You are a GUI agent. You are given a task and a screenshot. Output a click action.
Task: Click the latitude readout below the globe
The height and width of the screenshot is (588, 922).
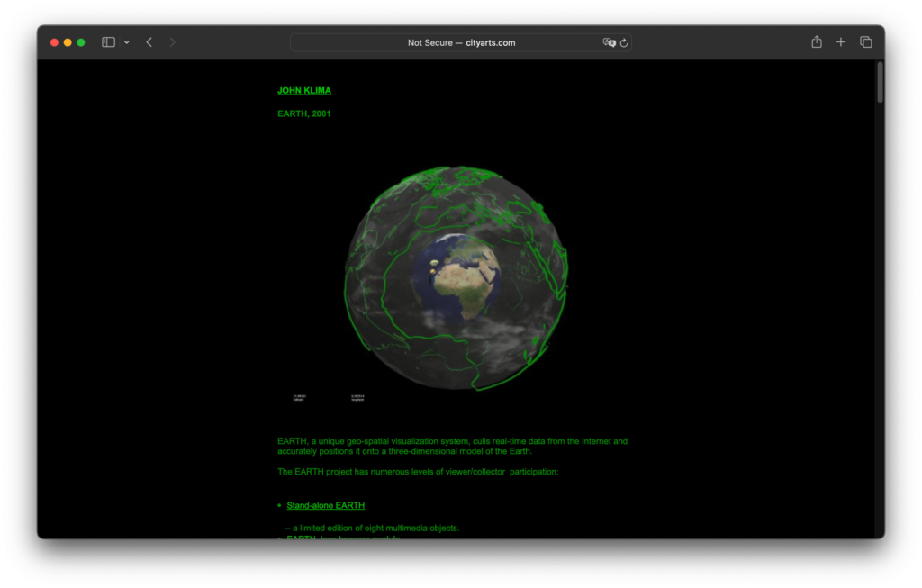click(x=299, y=397)
